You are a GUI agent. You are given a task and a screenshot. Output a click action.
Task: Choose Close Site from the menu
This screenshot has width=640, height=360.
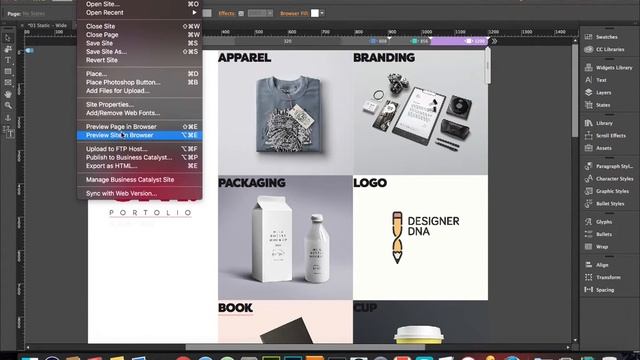[x=140, y=26]
